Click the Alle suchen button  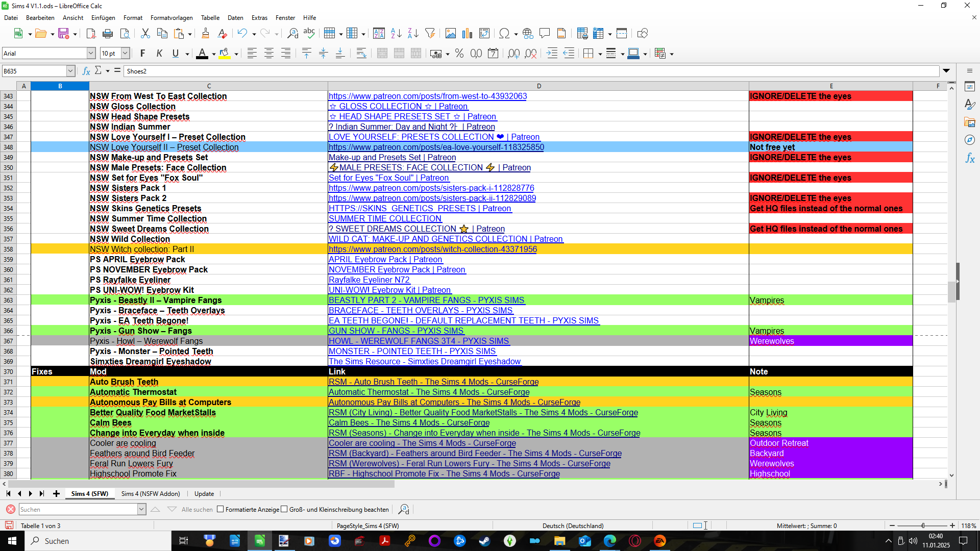point(197,510)
